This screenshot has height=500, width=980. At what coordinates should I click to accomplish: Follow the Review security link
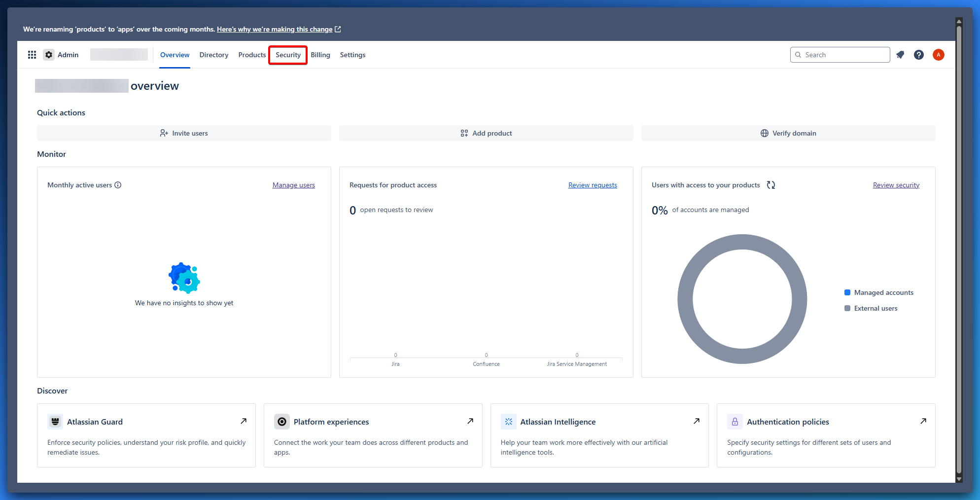pyautogui.click(x=896, y=185)
